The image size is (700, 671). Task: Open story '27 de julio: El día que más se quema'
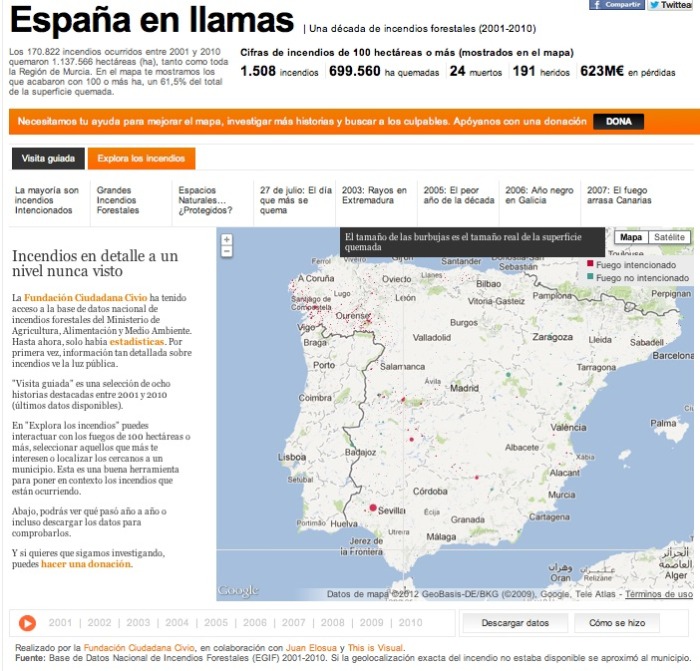(296, 200)
